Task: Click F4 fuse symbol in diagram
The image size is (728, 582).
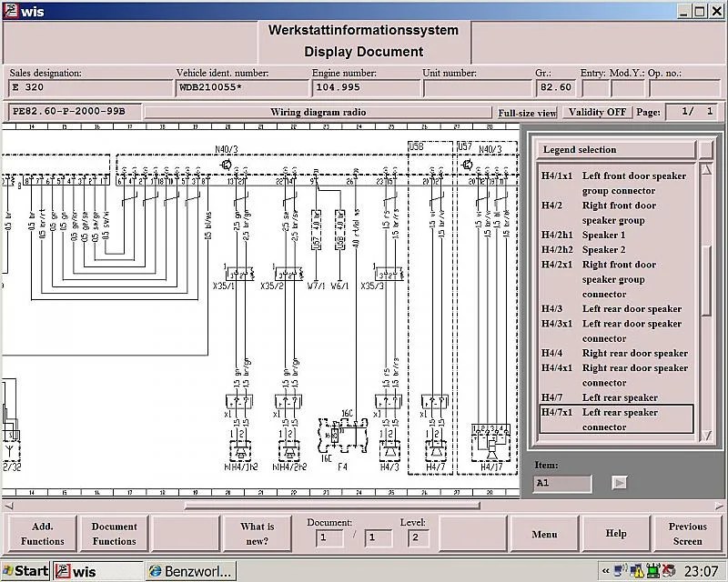Action: point(343,435)
